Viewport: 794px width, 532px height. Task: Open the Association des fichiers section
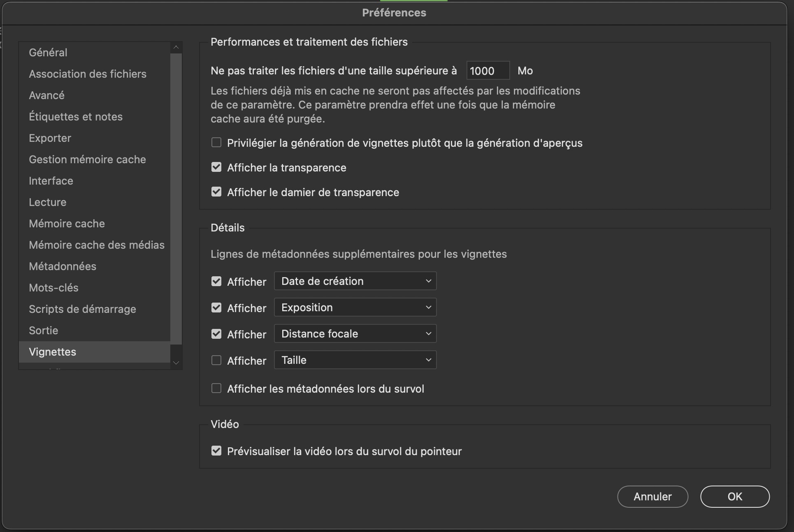pyautogui.click(x=88, y=74)
